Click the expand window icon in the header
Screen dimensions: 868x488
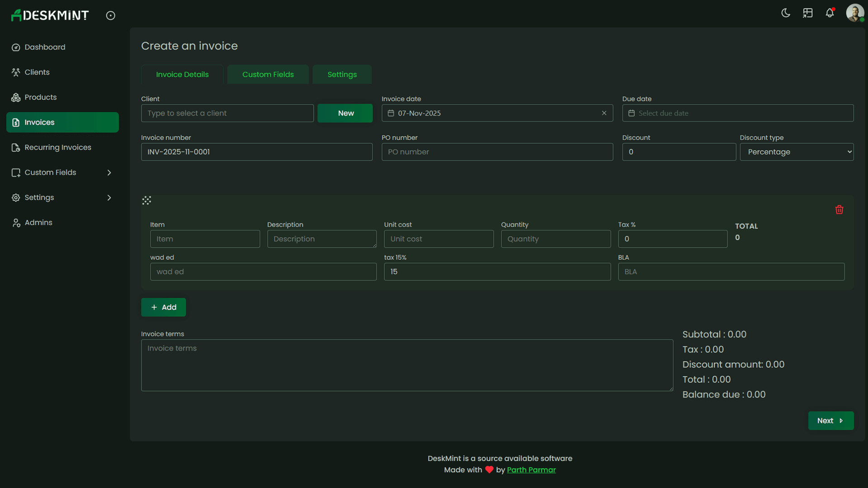pos(808,13)
